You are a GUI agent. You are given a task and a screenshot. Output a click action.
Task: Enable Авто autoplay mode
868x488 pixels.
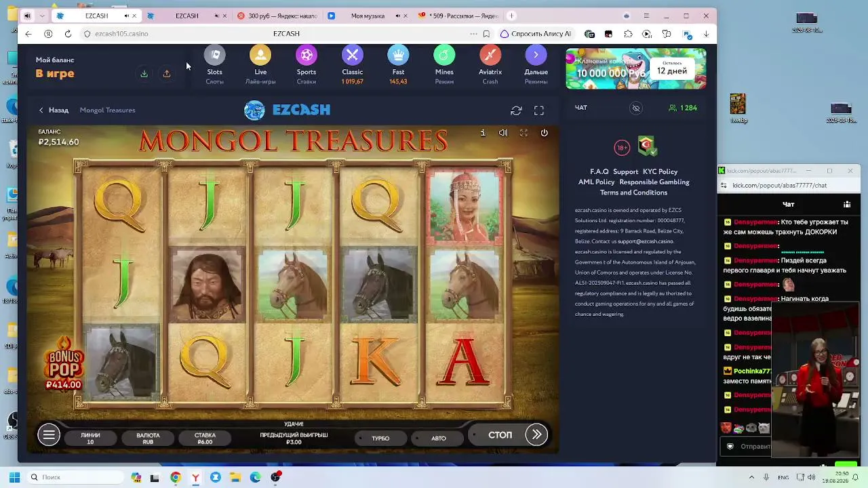tap(438, 439)
